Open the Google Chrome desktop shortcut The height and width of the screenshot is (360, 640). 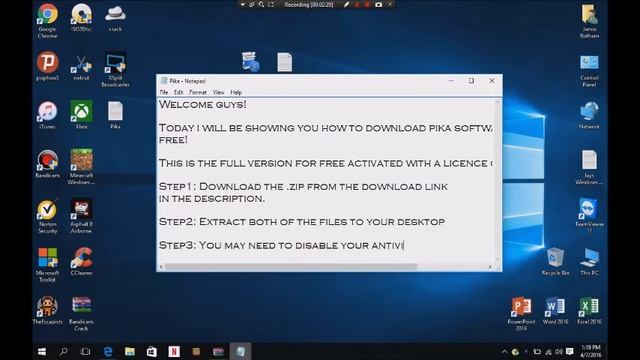pyautogui.click(x=47, y=20)
